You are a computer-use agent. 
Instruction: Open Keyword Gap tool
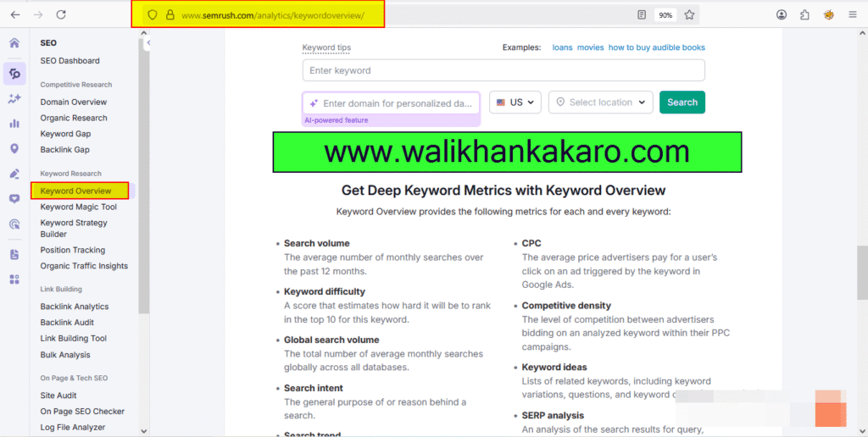coord(65,134)
